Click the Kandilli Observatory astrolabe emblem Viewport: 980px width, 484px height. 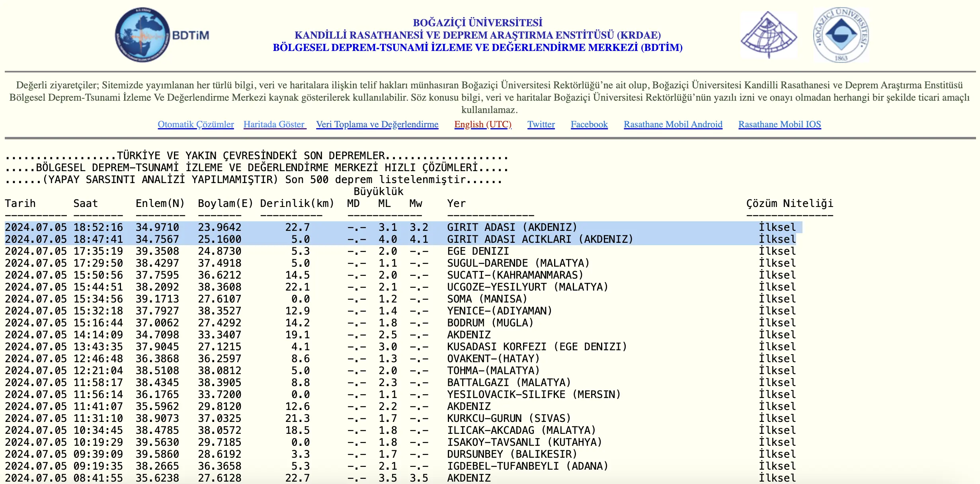click(x=769, y=35)
